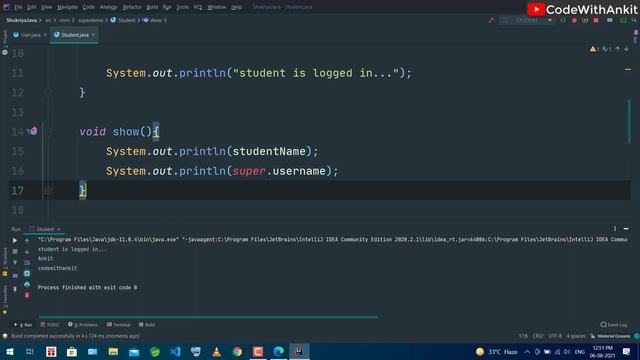Open Run panel options menu (three dots)
This screenshot has height=360, width=640.
pos(615,229)
